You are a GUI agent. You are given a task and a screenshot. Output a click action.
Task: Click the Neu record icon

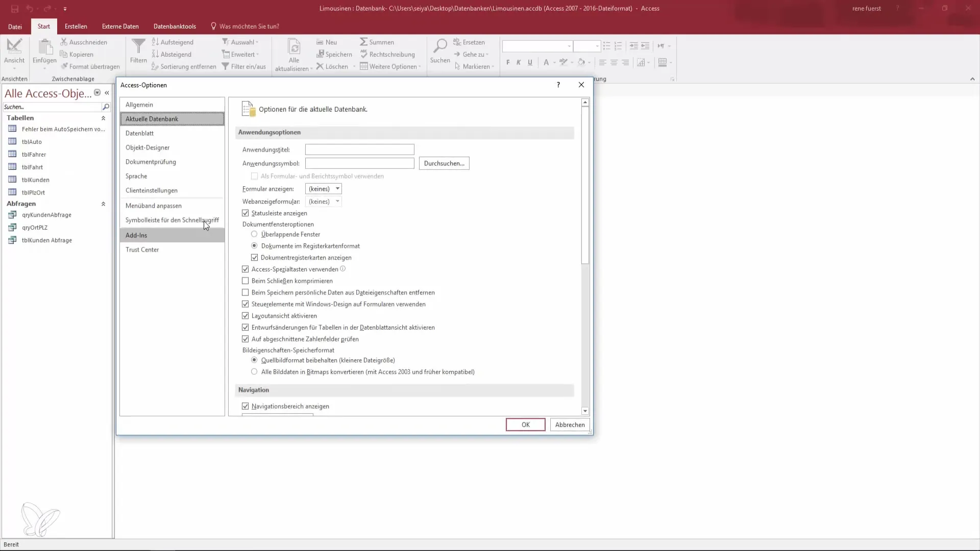click(320, 42)
